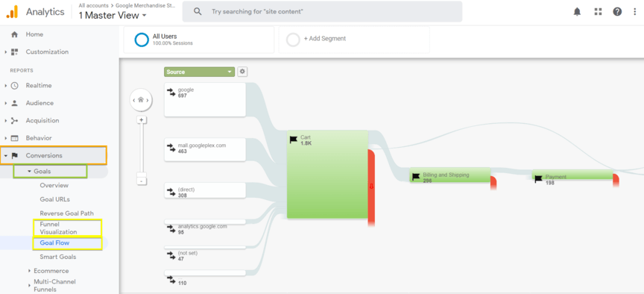The image size is (644, 294).
Task: Zoom out with the minus button
Action: coord(142,181)
